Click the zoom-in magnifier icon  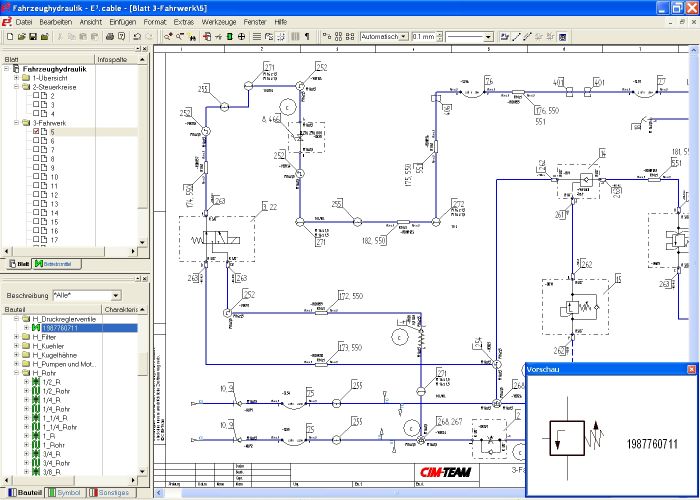(x=167, y=37)
